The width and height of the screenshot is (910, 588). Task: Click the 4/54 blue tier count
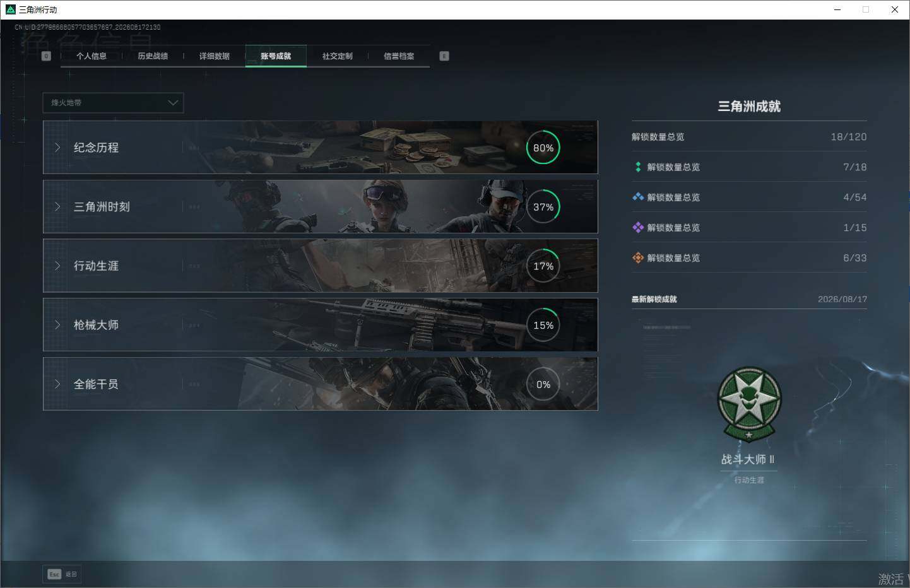tap(854, 197)
